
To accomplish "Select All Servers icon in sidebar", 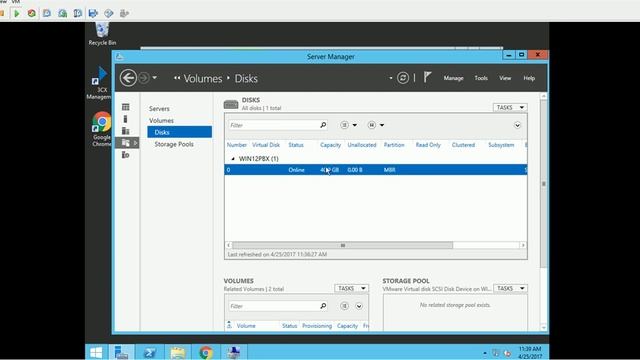I will coord(126,131).
